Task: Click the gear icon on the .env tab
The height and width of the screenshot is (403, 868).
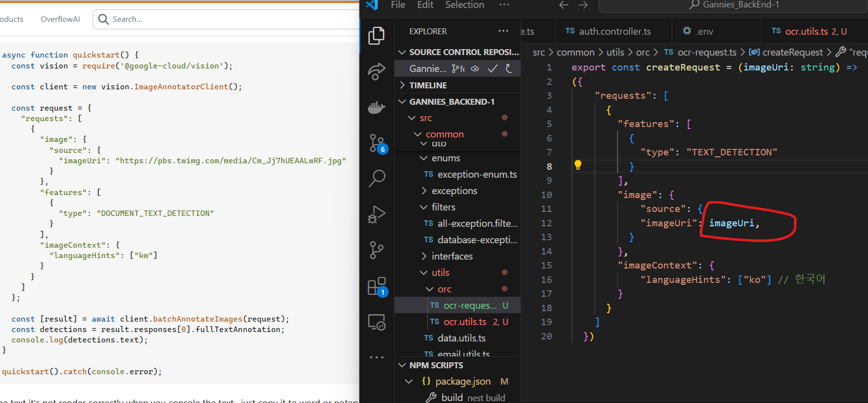Action: pyautogui.click(x=687, y=31)
